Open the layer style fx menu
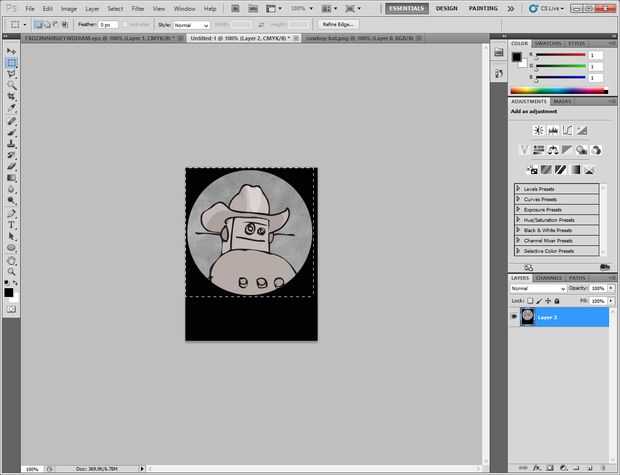This screenshot has height=475, width=620. 537,468
